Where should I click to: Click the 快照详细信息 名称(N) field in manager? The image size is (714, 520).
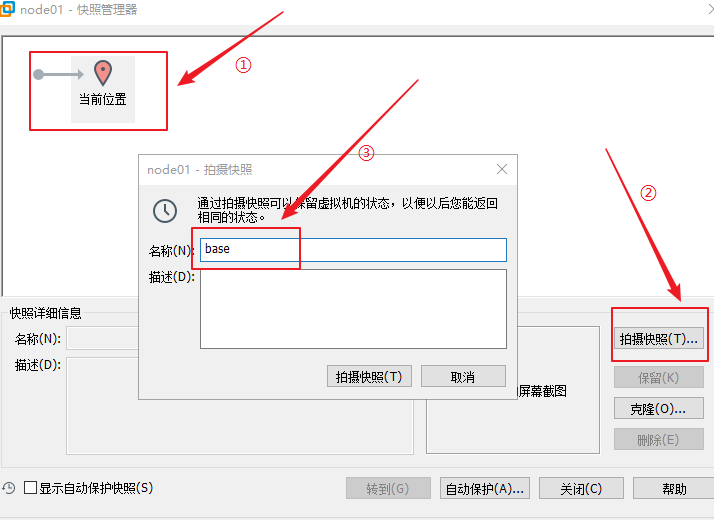[x=102, y=338]
